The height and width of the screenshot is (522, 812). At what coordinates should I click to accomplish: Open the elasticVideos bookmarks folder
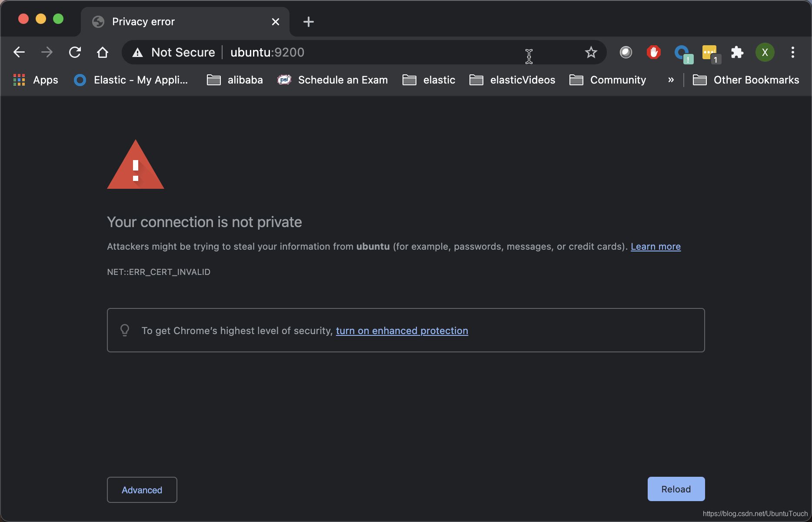coord(512,80)
